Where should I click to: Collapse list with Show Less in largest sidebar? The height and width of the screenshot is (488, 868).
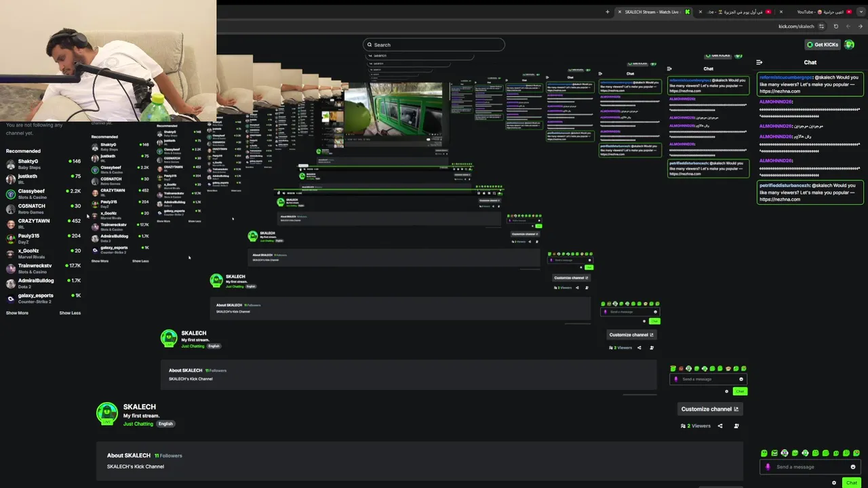pos(70,313)
